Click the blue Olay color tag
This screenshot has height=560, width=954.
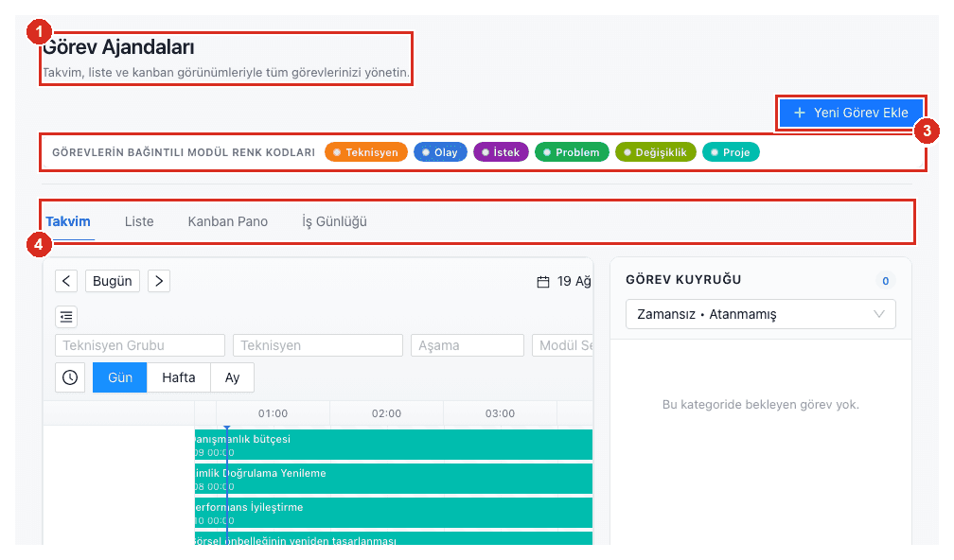pos(440,152)
